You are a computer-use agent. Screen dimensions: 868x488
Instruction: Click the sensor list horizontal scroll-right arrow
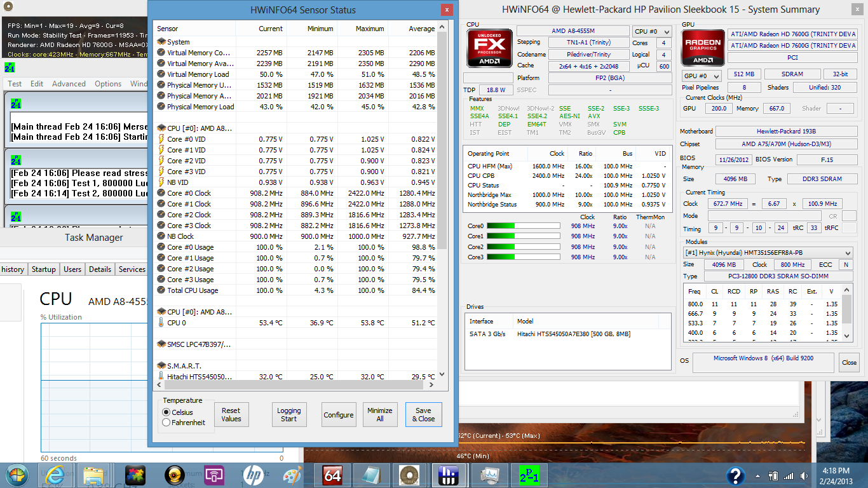pyautogui.click(x=431, y=385)
